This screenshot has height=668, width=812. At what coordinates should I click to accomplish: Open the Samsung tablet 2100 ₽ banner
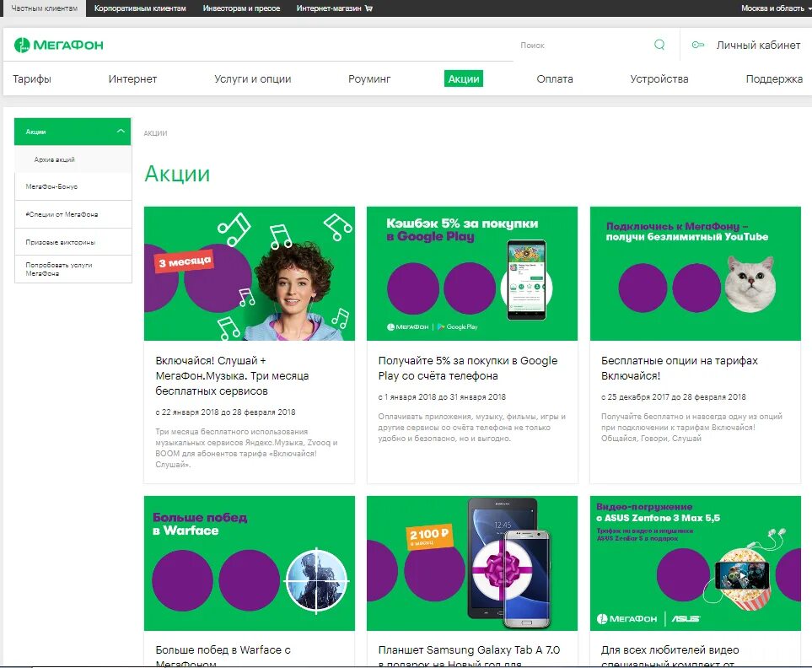coord(471,563)
